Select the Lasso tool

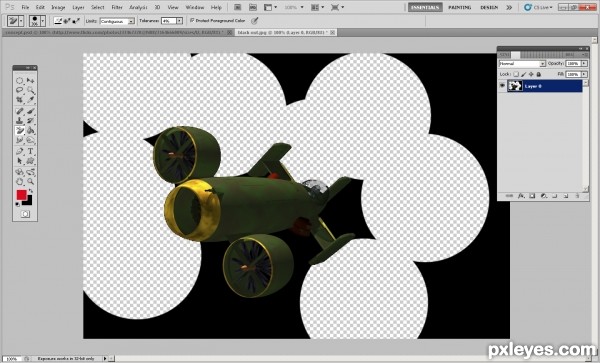click(20, 90)
